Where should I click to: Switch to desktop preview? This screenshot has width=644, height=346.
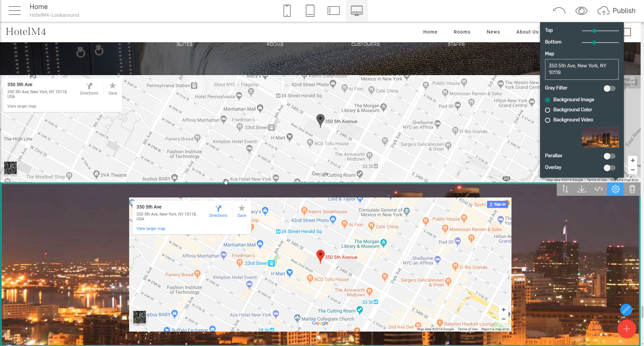(357, 11)
